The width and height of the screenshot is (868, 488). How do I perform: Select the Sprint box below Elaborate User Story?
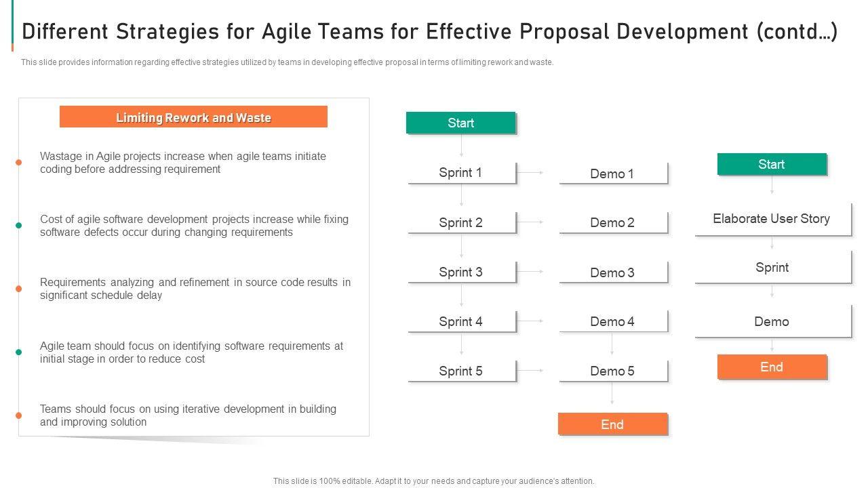[x=772, y=267]
